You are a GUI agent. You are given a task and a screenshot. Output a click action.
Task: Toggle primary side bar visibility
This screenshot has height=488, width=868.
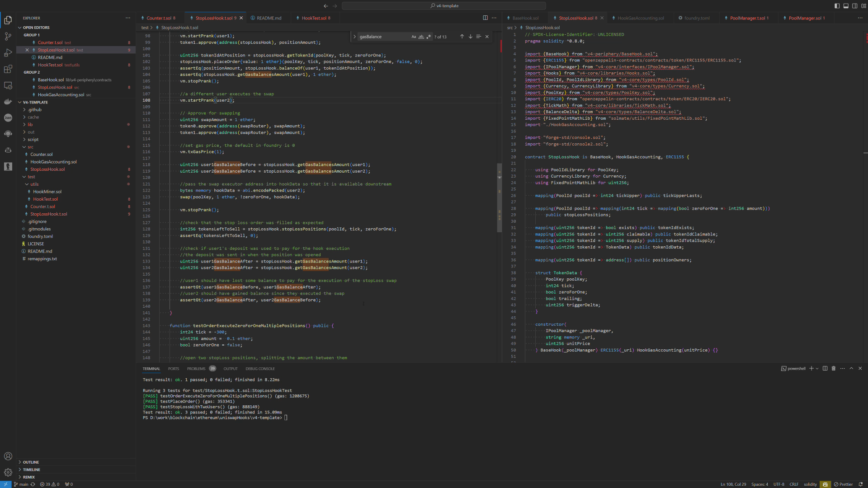(x=837, y=6)
